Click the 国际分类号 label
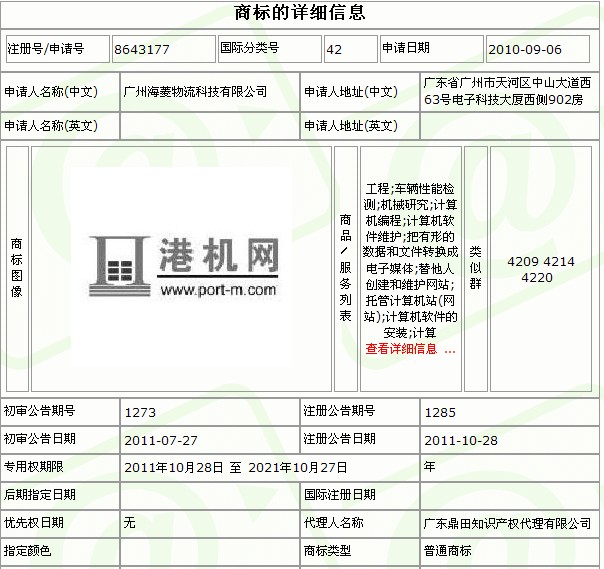Viewport: 604px width, 569px height. (x=250, y=48)
